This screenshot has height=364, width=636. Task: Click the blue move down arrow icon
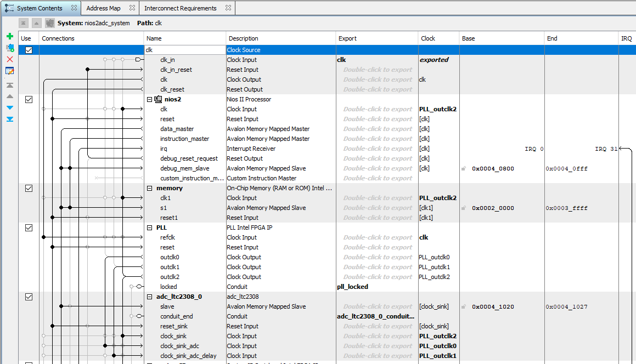[10, 108]
